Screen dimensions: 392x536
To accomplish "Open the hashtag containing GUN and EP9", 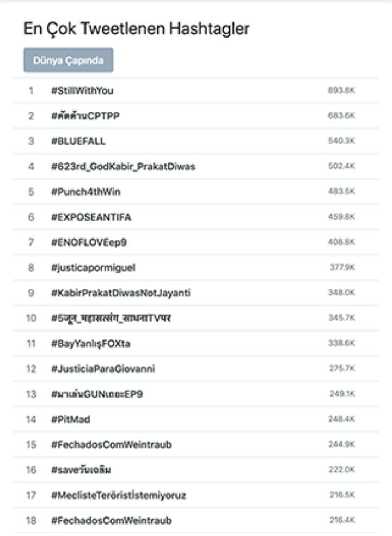I will click(97, 394).
